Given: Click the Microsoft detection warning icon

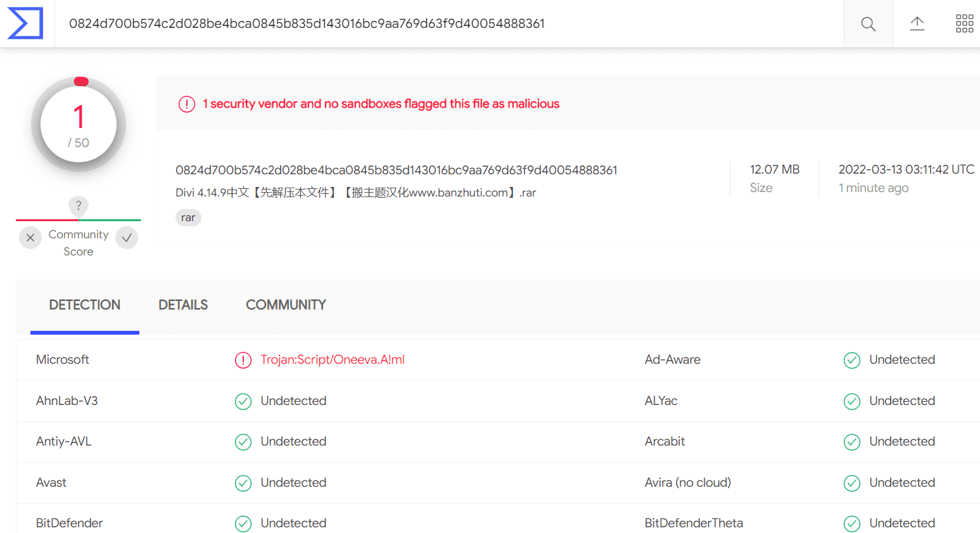Looking at the screenshot, I should pos(243,360).
